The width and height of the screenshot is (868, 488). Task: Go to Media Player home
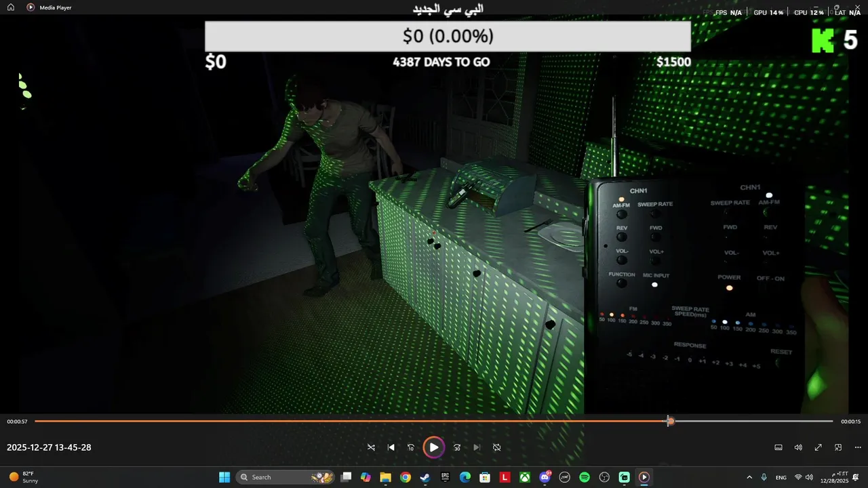11,7
